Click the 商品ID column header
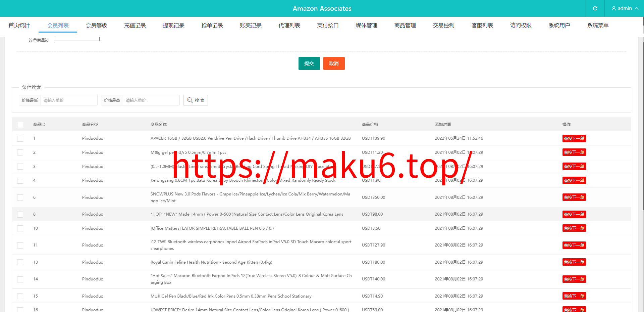 (x=39, y=125)
